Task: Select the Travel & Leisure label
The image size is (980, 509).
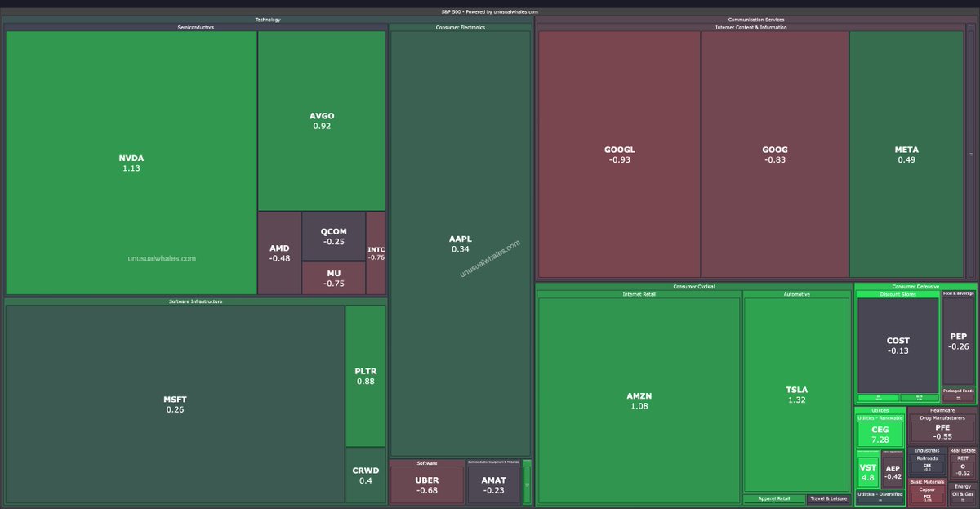Action: click(x=829, y=498)
